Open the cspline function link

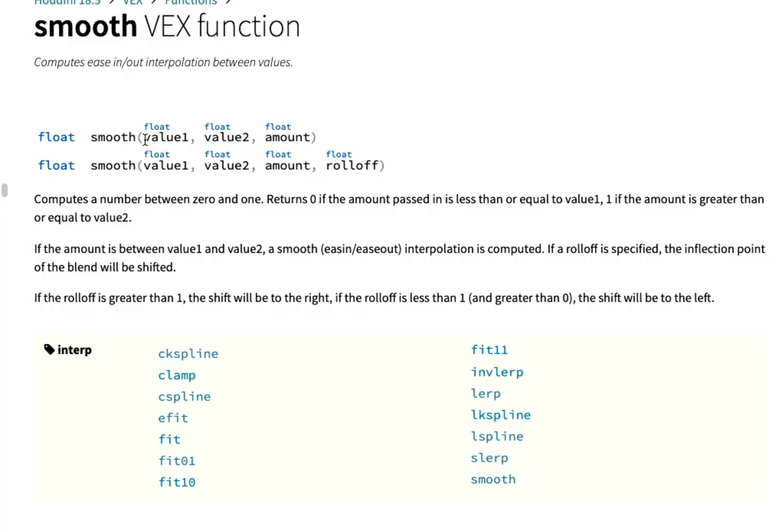(184, 397)
